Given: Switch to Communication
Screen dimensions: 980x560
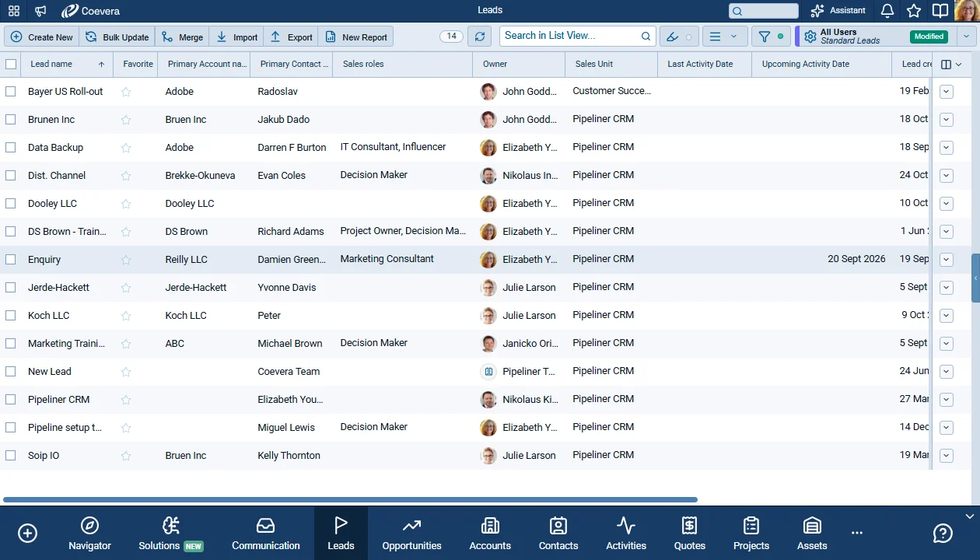Looking at the screenshot, I should coord(266,534).
